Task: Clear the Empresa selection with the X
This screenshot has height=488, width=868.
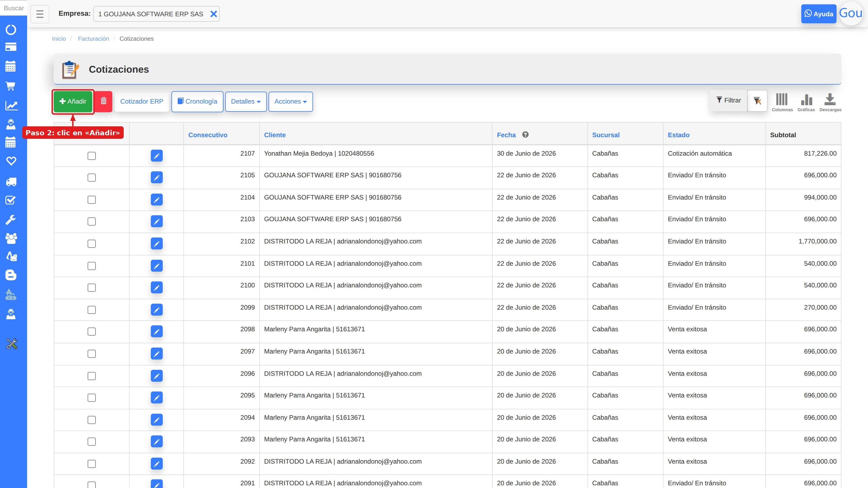Action: (213, 14)
